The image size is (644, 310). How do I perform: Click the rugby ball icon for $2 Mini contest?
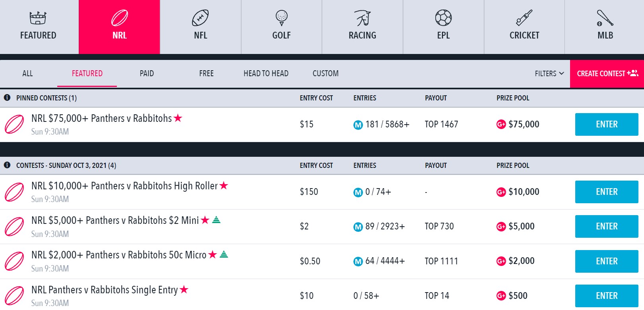pyautogui.click(x=14, y=227)
